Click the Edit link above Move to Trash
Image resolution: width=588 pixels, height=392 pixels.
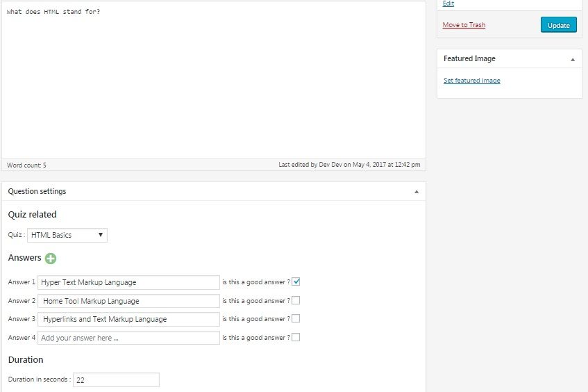448,3
